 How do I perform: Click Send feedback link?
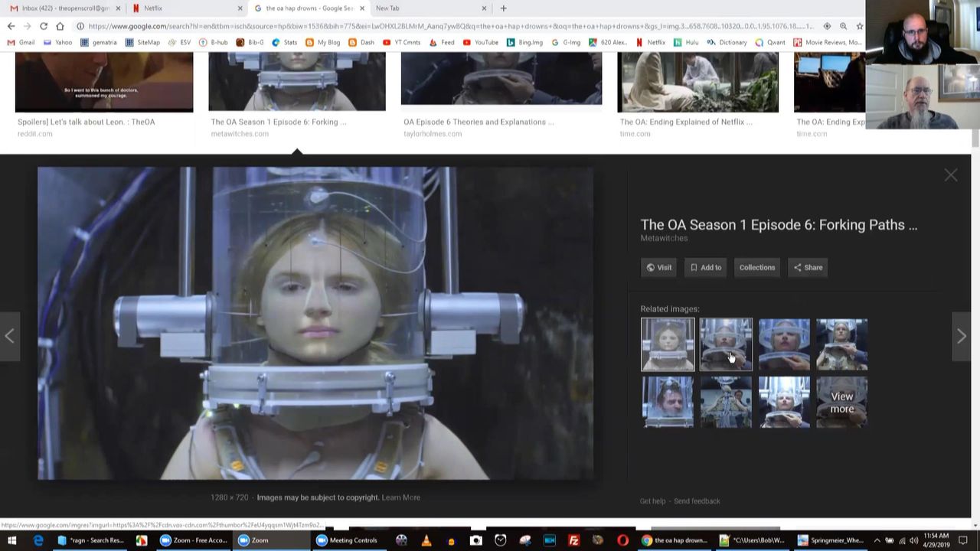coord(697,501)
